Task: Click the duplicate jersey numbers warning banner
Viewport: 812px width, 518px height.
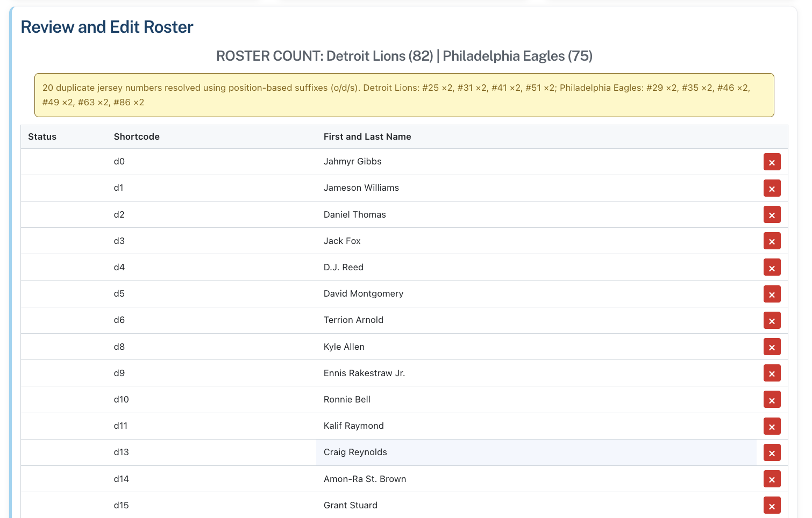Action: click(x=404, y=95)
